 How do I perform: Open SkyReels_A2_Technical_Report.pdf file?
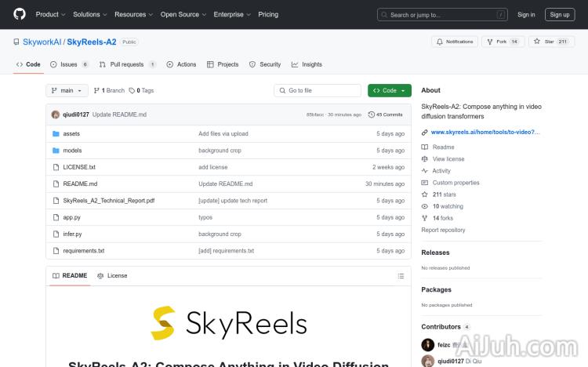click(109, 201)
